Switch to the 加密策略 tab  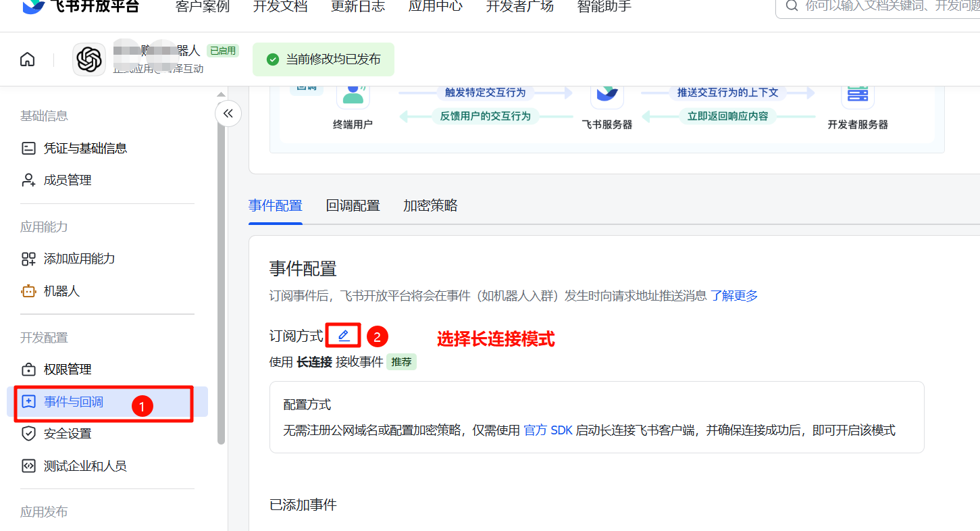tap(431, 205)
